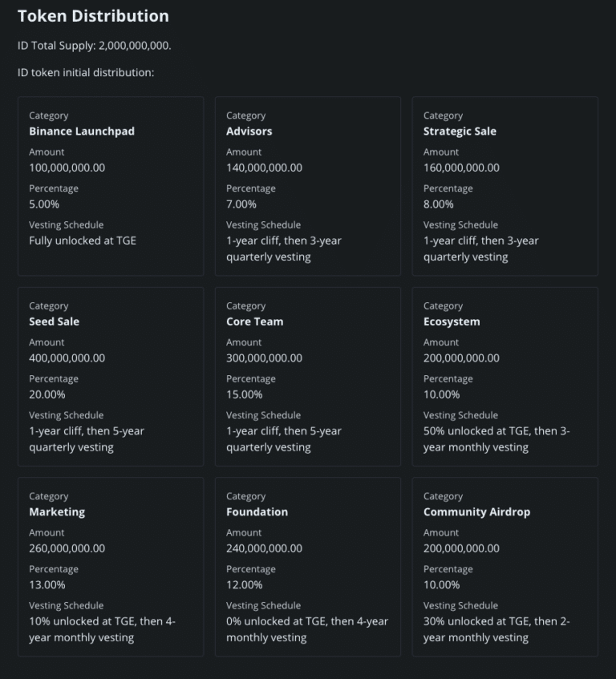Click the Binance Launchpad category card title
This screenshot has width=616, height=679.
tap(82, 131)
